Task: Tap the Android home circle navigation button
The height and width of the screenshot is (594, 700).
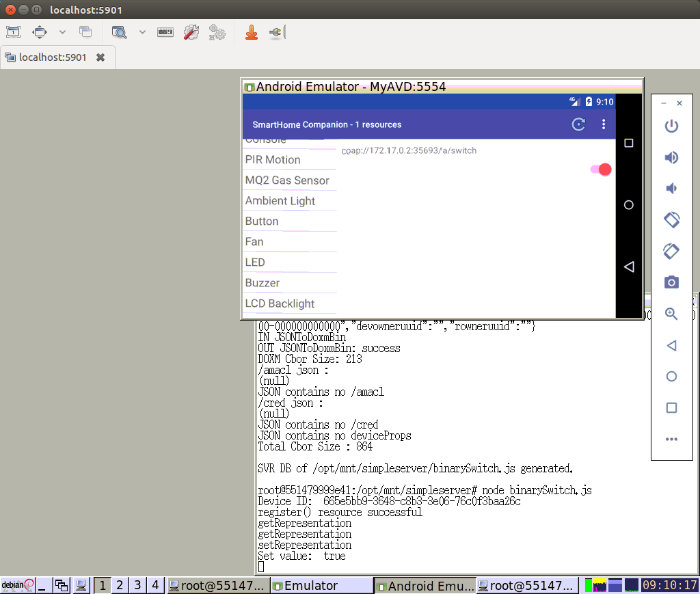Action: pyautogui.click(x=629, y=205)
